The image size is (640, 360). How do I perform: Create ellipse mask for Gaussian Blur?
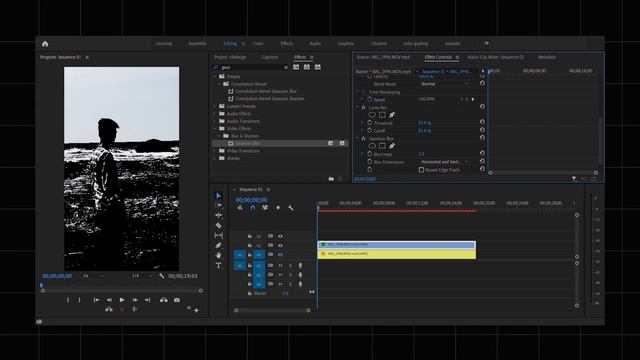point(372,146)
